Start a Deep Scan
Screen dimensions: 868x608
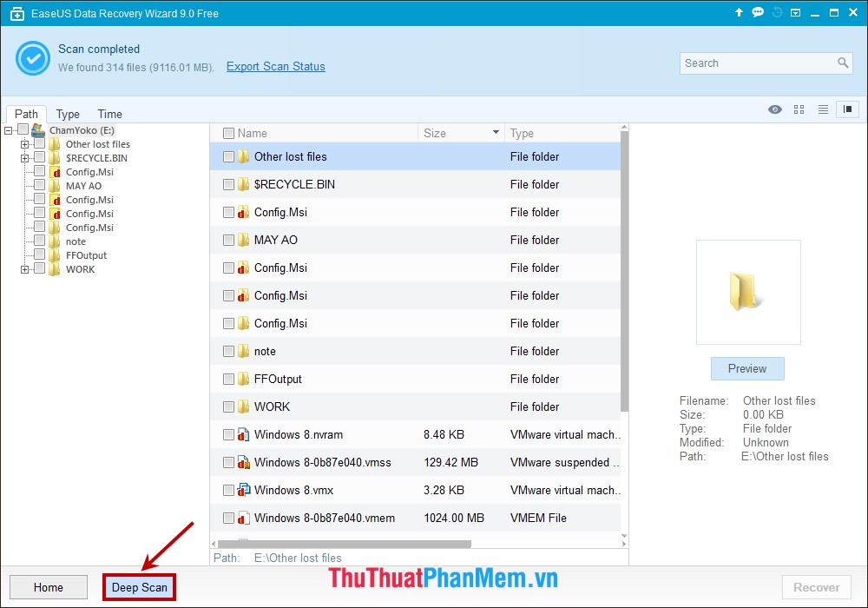pos(139,587)
